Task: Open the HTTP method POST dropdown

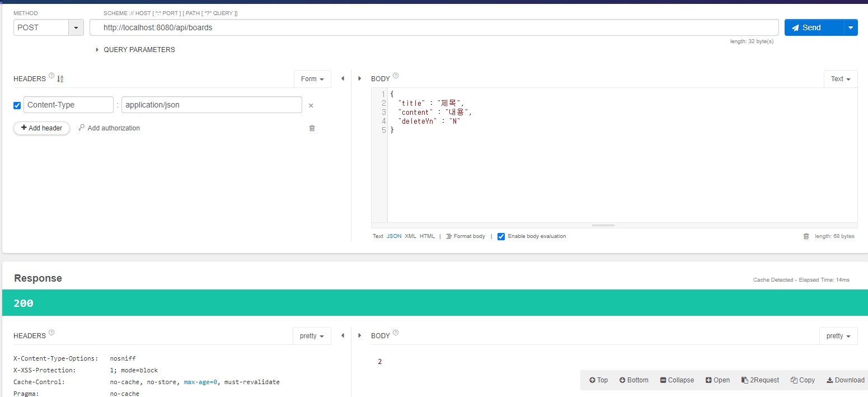Action: (76, 27)
